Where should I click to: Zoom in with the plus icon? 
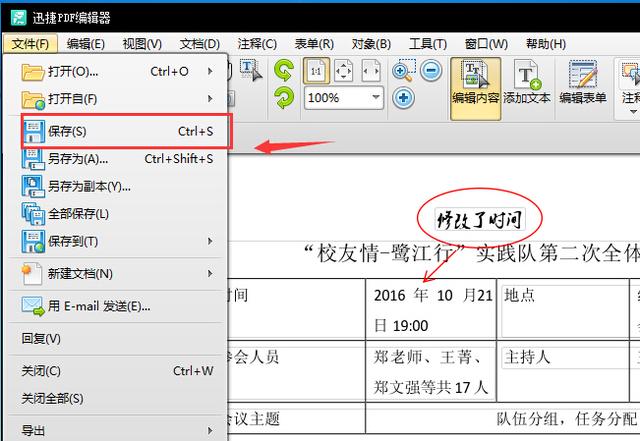(x=404, y=98)
